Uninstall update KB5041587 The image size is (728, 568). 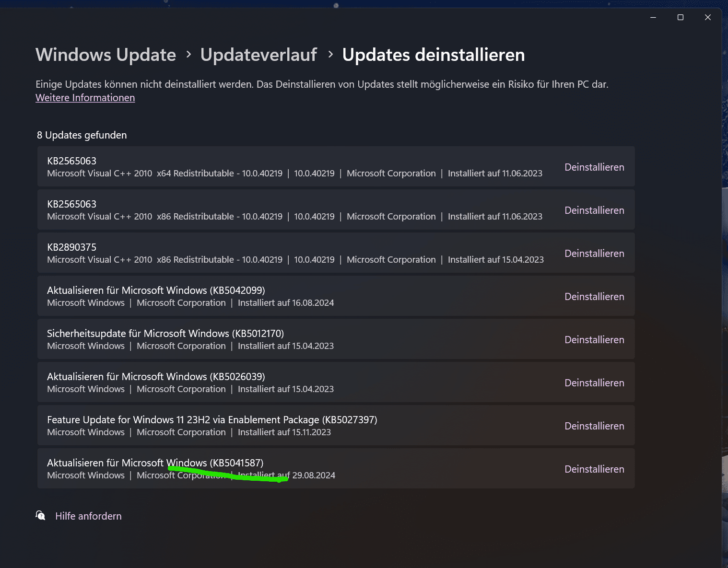click(x=594, y=469)
